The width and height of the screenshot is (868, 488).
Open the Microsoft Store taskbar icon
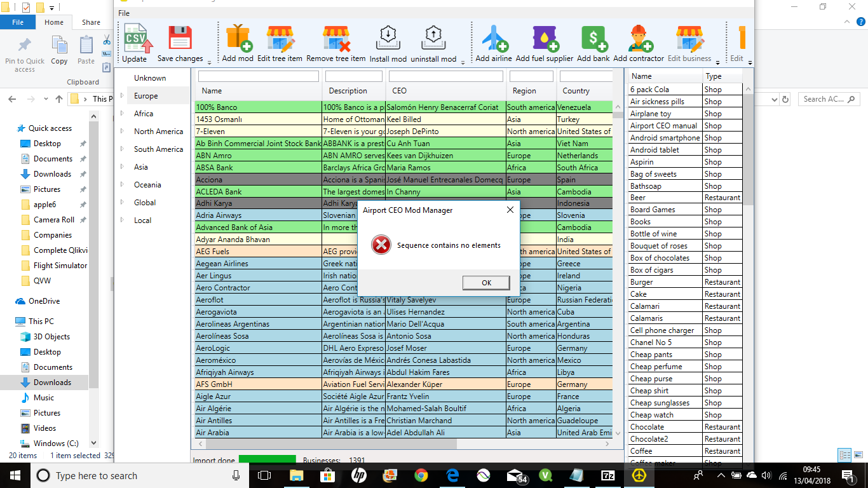point(328,475)
